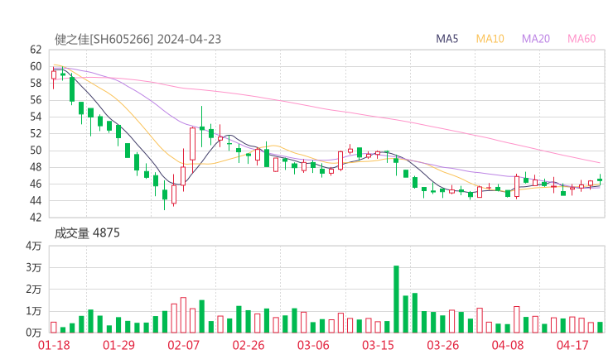Click the 成交量 4875 volume label
Viewport: 613px width, 364px height.
pyautogui.click(x=87, y=233)
